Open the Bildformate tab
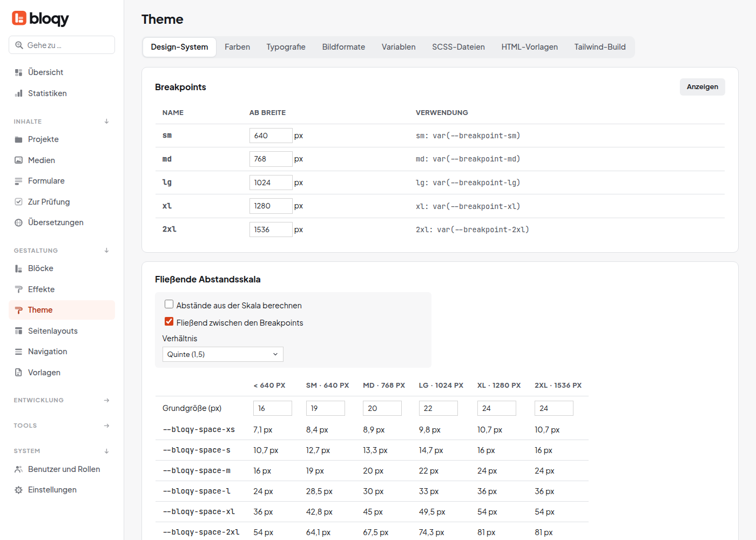The image size is (756, 540). (343, 47)
